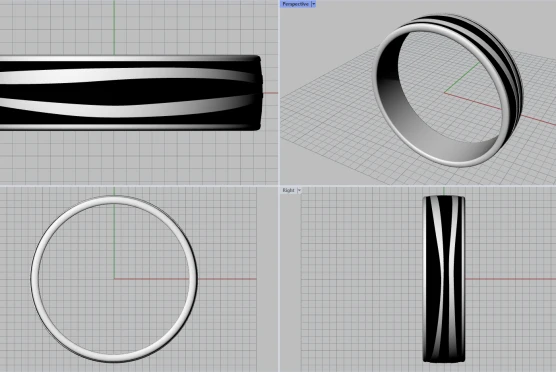Click the axis origin in Perspective viewport
Viewport: 556px width, 372px height.
click(444, 93)
